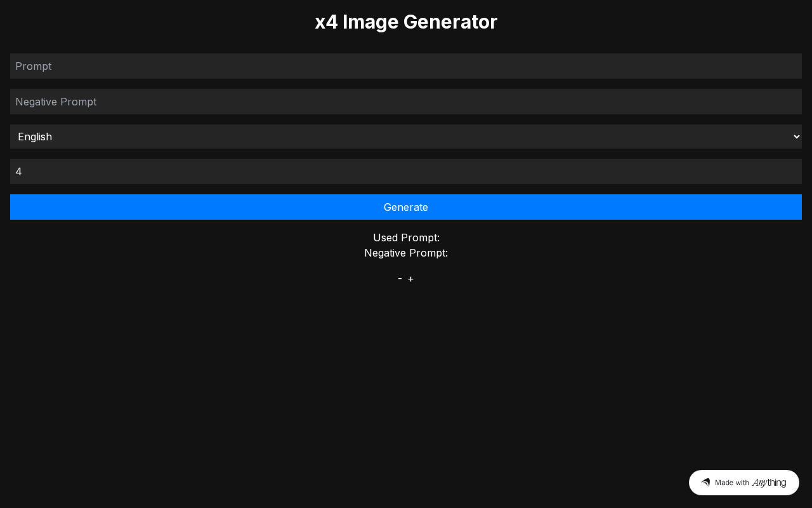Click the word Generate on the button
Viewport: 812px width, 508px height.
click(406, 207)
